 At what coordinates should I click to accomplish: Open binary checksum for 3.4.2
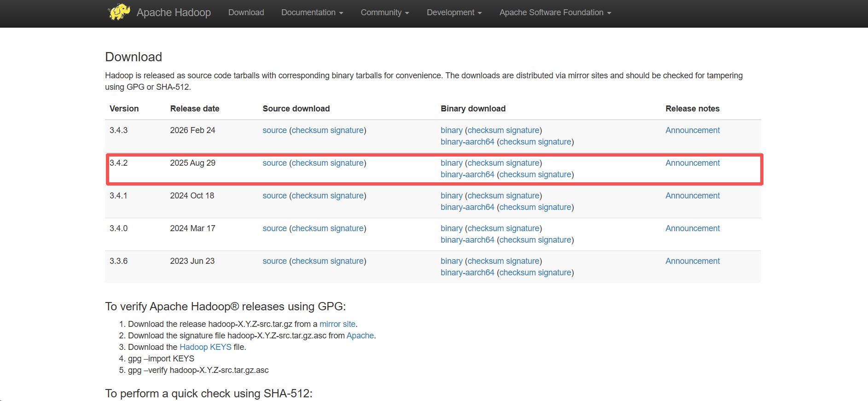[486, 163]
